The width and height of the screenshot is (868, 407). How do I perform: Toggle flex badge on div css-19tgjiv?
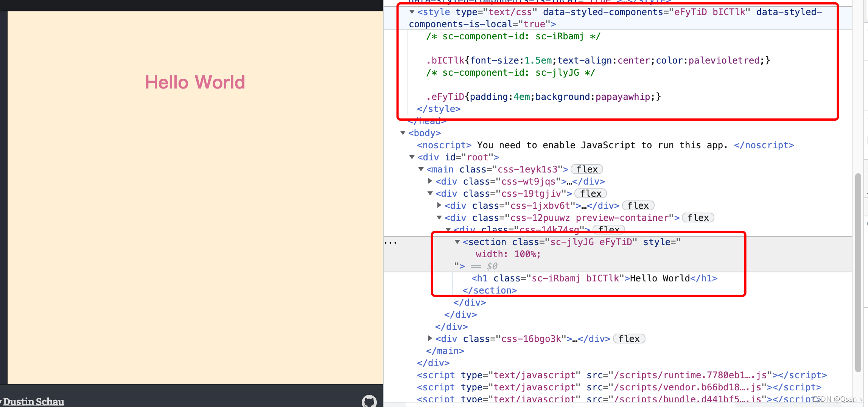591,194
